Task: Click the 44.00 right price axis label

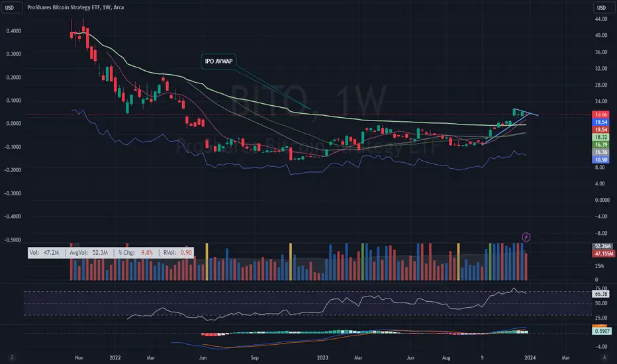Action: [601, 19]
